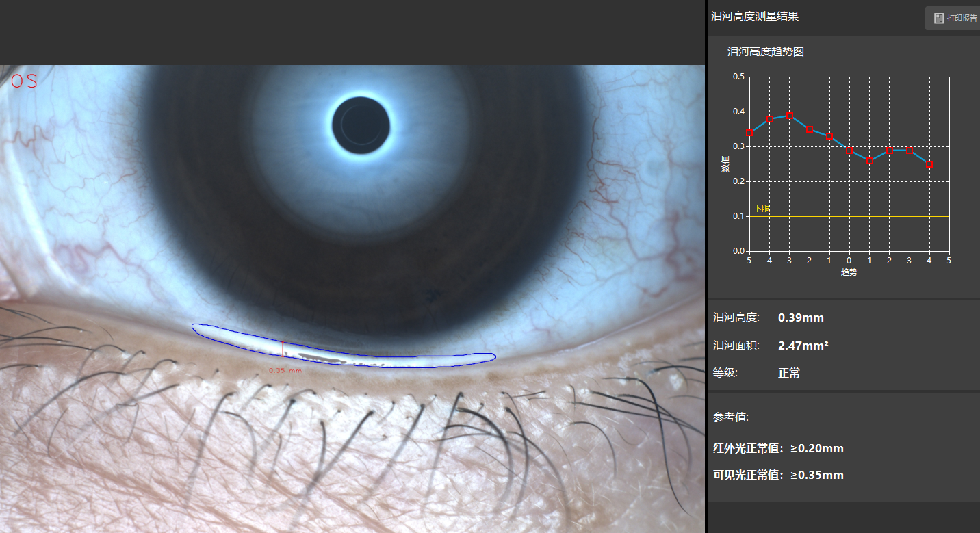Click the blue tear meniscus outline region
Image resolution: width=980 pixels, height=533 pixels.
tap(344, 346)
